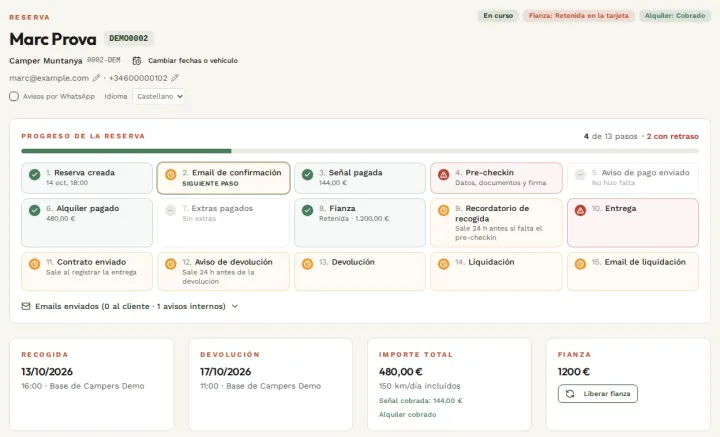
Task: Click the pickup date 13/10/2026
Action: click(x=47, y=372)
